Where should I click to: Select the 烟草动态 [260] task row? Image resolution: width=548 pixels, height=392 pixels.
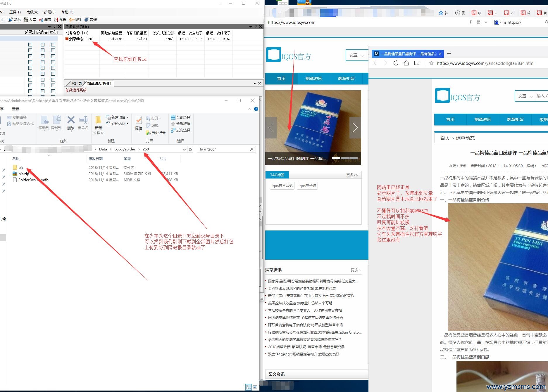(80, 39)
